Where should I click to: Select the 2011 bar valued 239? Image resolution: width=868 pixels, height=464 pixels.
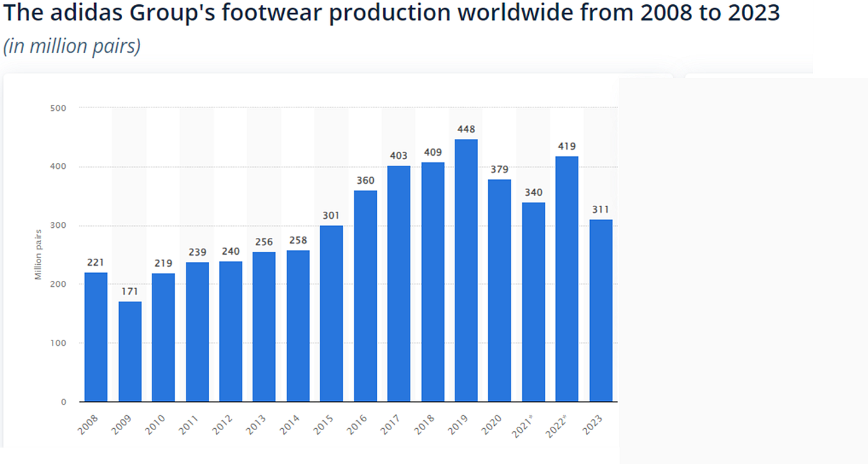click(x=197, y=332)
